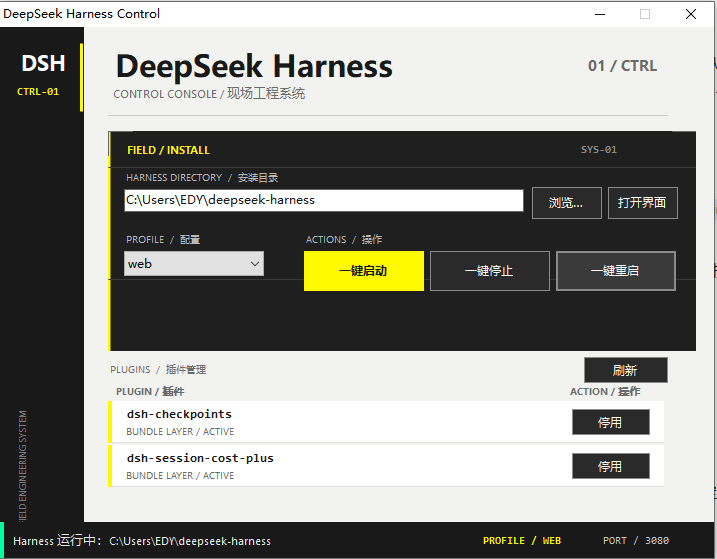Image resolution: width=717 pixels, height=559 pixels.
Task: Click the HARNESS DIRECTORY / 安装目录 label
Action: pos(202,177)
